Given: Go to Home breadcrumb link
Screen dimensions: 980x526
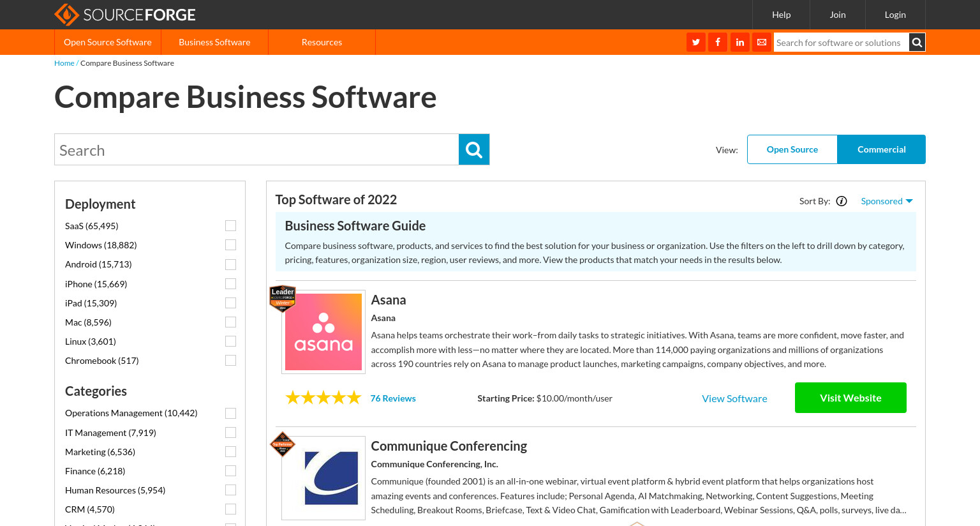Looking at the screenshot, I should pyautogui.click(x=64, y=63).
